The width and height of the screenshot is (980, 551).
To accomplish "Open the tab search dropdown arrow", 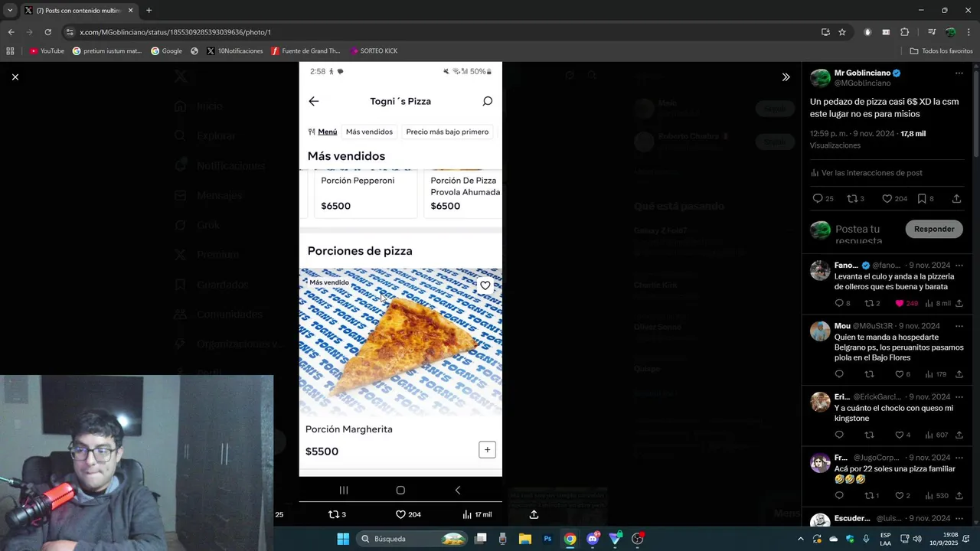I will pyautogui.click(x=10, y=10).
